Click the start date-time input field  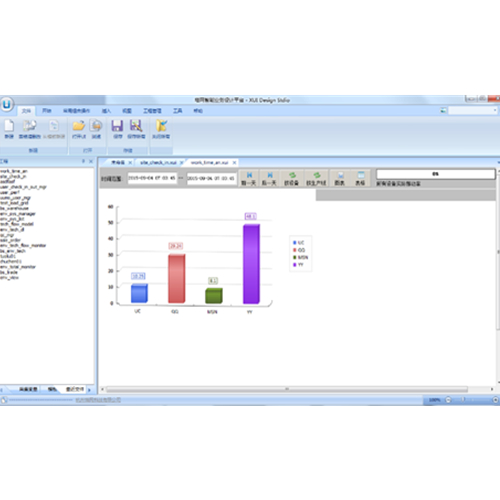(x=152, y=178)
